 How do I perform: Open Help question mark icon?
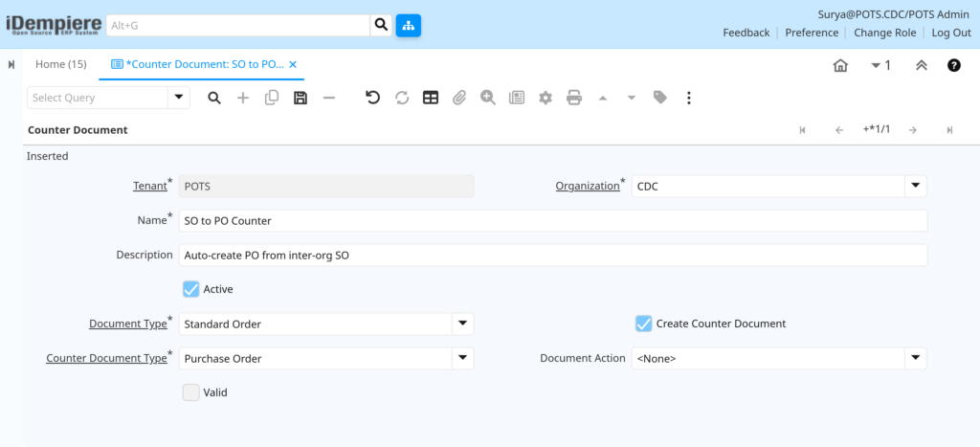pos(954,65)
